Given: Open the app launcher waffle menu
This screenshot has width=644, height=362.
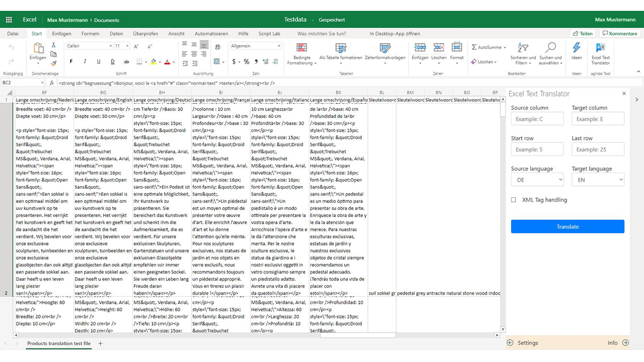Looking at the screenshot, I should click(9, 20).
